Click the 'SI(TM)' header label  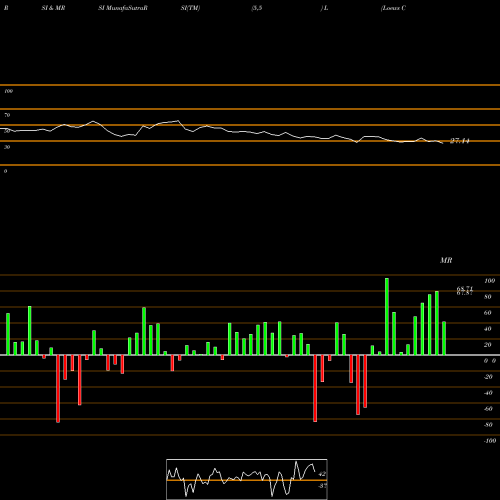[x=190, y=8]
